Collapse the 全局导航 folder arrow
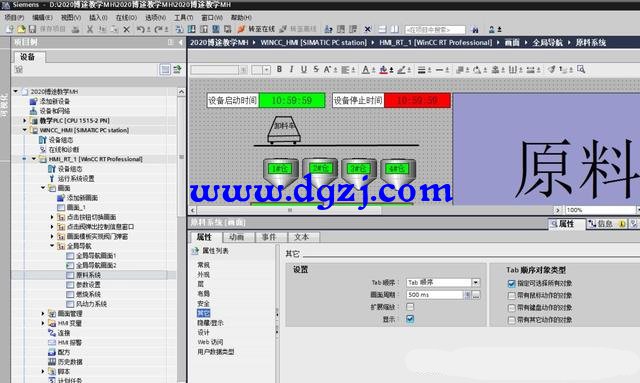Screen dimensions: 640x383 point(52,246)
